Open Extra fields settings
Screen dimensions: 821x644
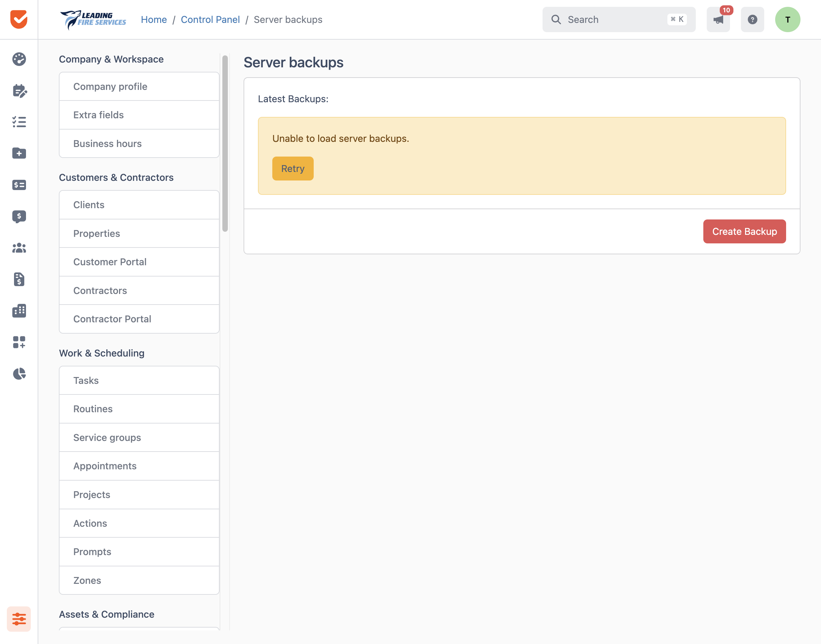pyautogui.click(x=139, y=115)
